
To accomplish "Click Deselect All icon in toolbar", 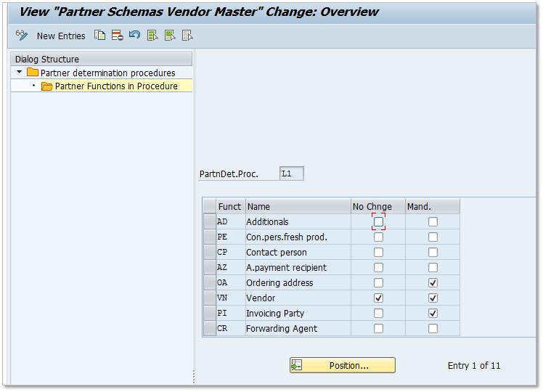I will [187, 36].
